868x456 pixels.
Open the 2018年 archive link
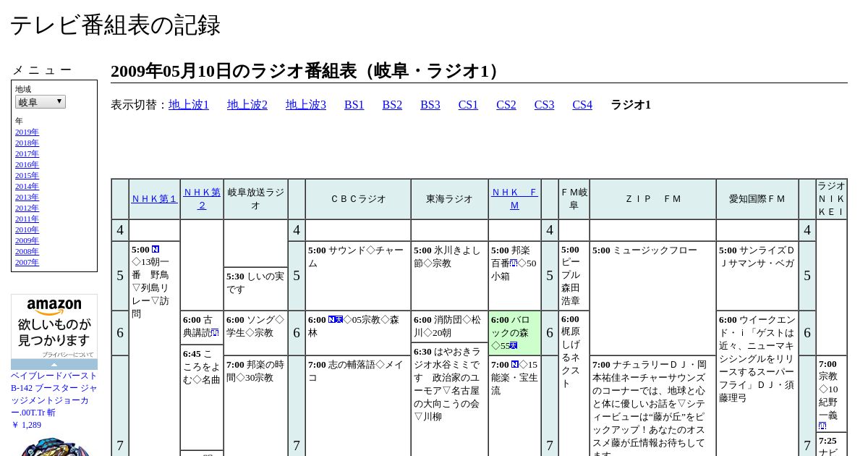(x=27, y=143)
